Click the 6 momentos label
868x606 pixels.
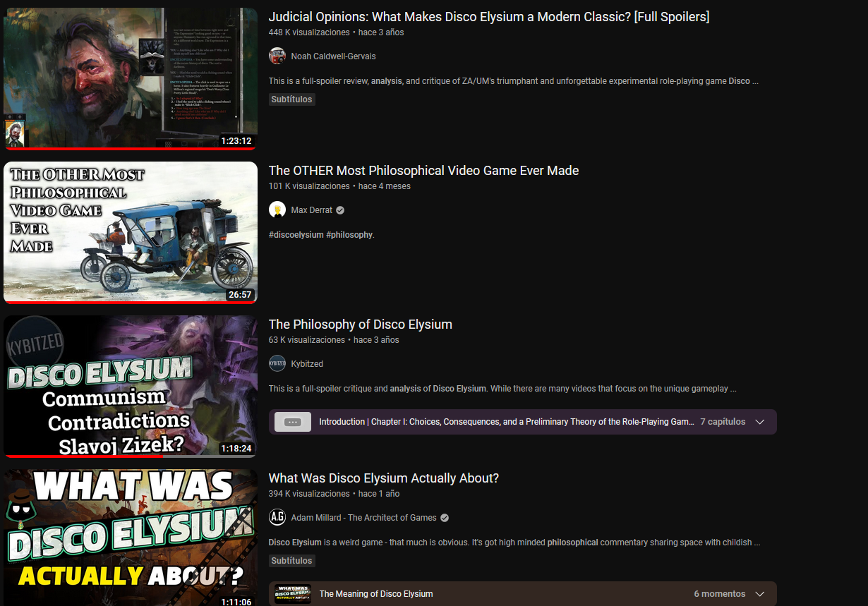coord(720,594)
